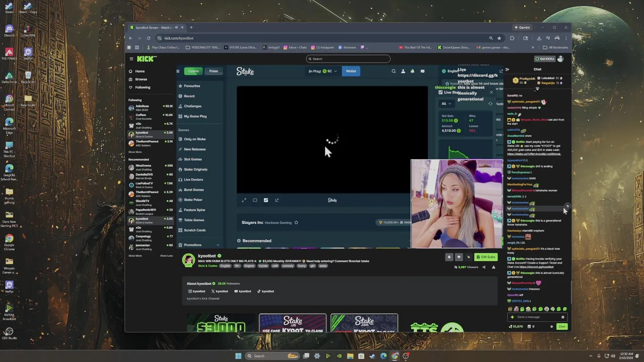The height and width of the screenshot is (362, 644).
Task: Open xQc channel in Following list
Action: pyautogui.click(x=150, y=125)
